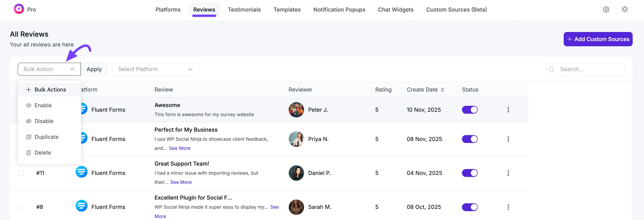Toggle status for Daniel P. review
Screen dimensions: 644x220
470,173
